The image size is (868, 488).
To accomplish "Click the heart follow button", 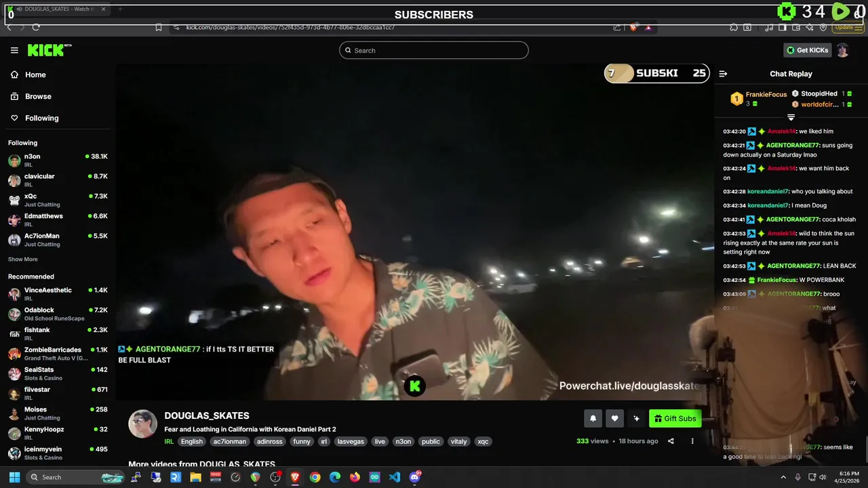I will (x=614, y=418).
